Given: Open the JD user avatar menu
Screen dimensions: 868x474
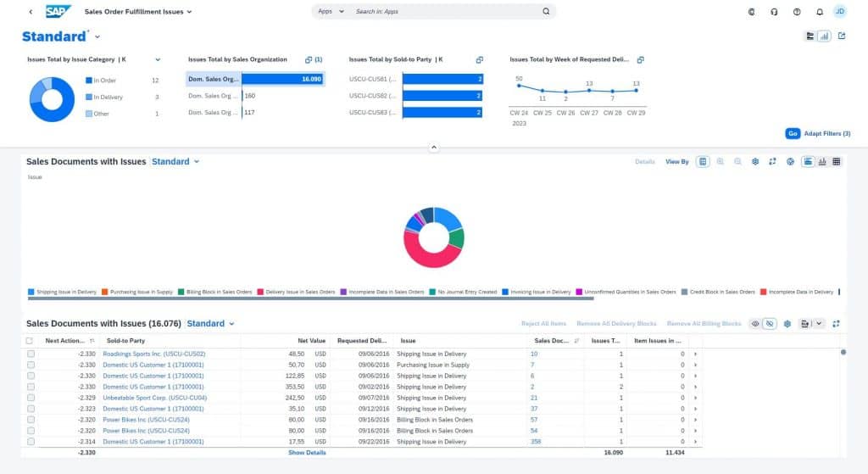Looking at the screenshot, I should coord(840,12).
